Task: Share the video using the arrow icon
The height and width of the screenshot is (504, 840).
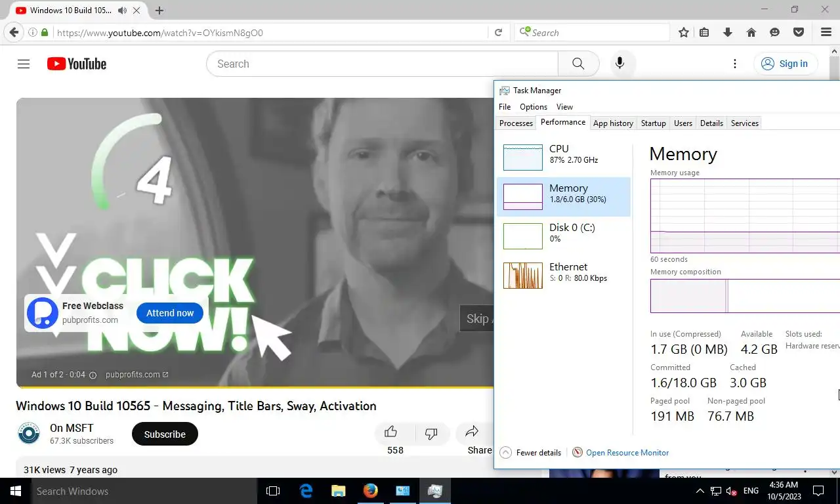Action: pyautogui.click(x=472, y=432)
